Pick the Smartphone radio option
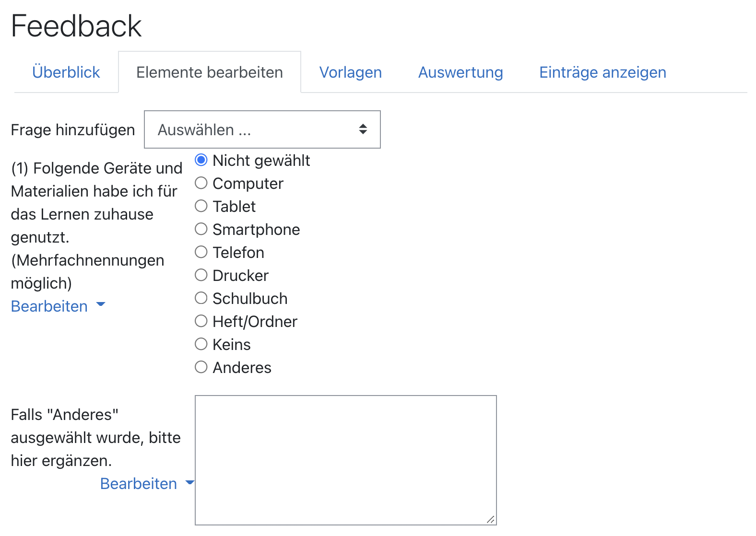756x536 pixels. pyautogui.click(x=201, y=229)
